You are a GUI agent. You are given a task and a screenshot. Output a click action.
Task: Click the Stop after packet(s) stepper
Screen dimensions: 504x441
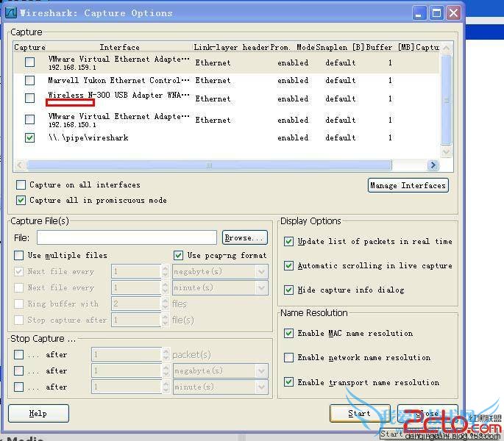(x=166, y=354)
